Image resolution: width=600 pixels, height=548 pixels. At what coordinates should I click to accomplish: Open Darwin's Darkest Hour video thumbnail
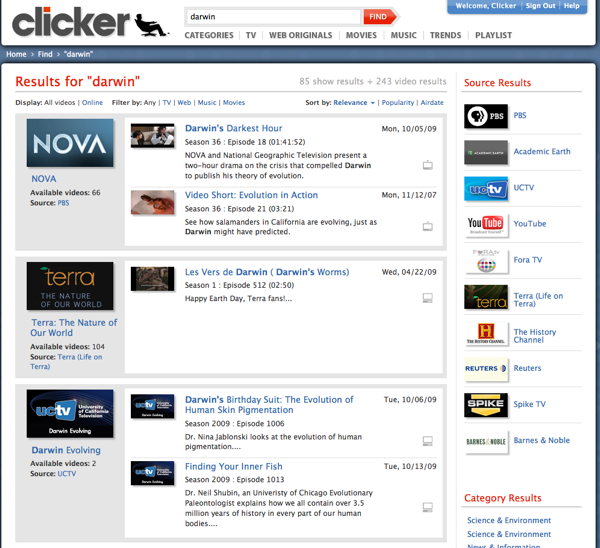coord(152,135)
